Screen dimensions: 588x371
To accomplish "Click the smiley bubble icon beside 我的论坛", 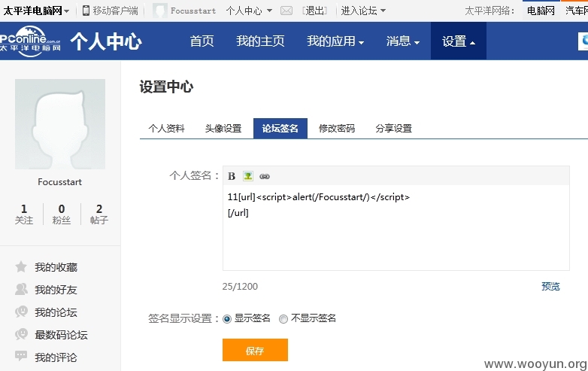I will point(21,312).
